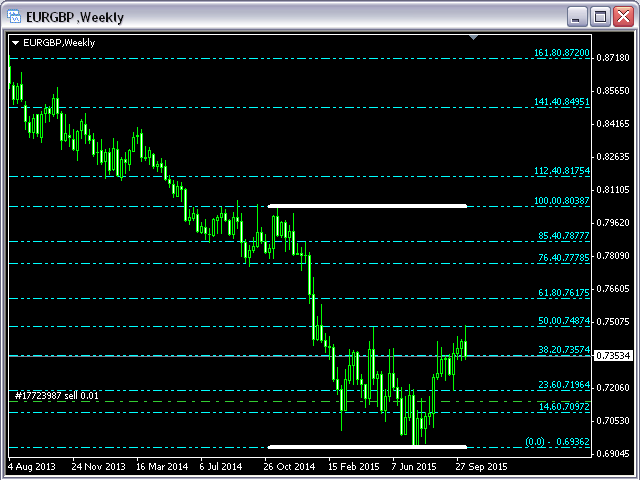Viewport: 640px width, 480px height.
Task: Click the 23.6 Fibonacci level label
Action: coord(564,384)
